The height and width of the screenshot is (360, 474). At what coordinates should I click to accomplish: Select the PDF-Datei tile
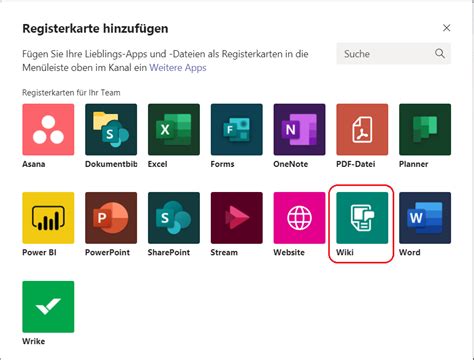[x=362, y=129]
